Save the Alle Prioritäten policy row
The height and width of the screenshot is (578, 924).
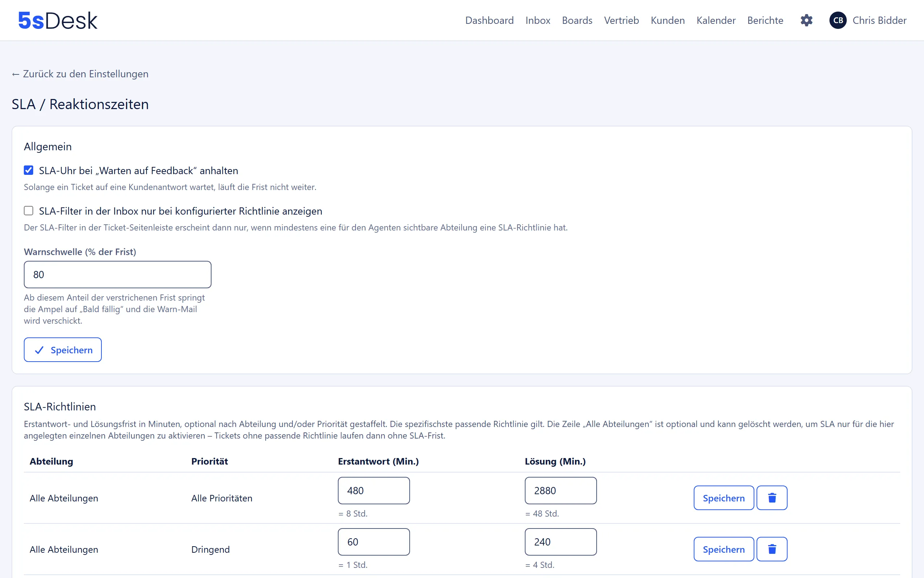click(x=724, y=498)
